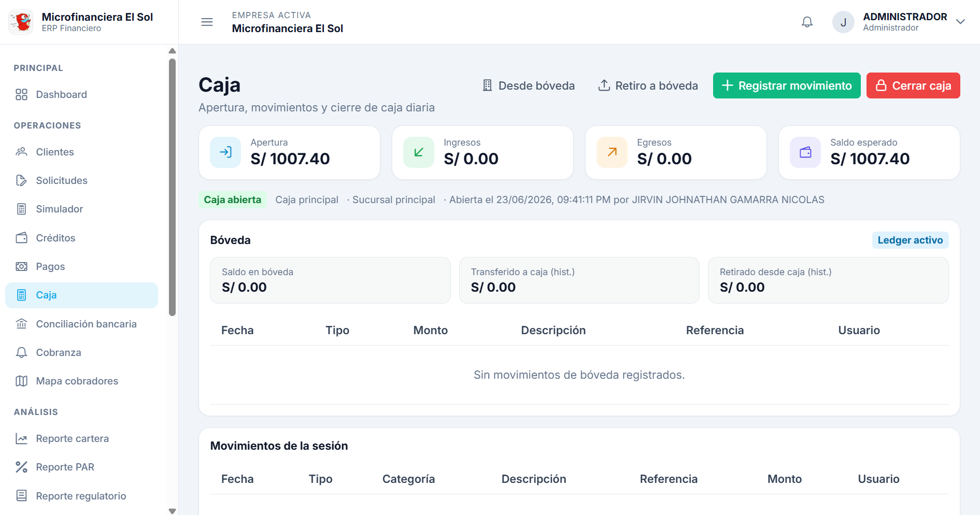The height and width of the screenshot is (515, 980).
Task: Click the Bóveda table Monto column header
Action: pos(430,330)
